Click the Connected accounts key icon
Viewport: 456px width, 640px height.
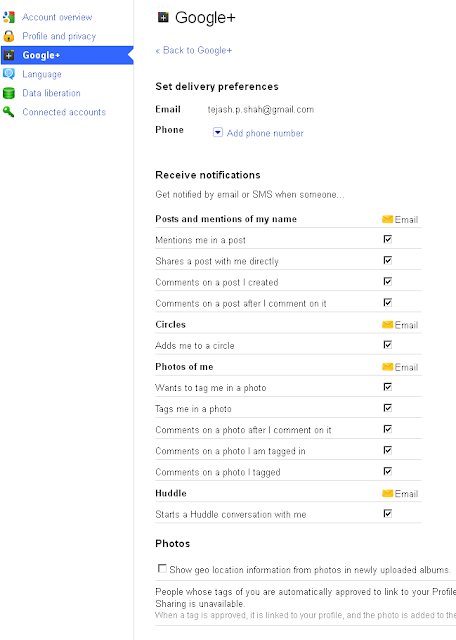9,112
